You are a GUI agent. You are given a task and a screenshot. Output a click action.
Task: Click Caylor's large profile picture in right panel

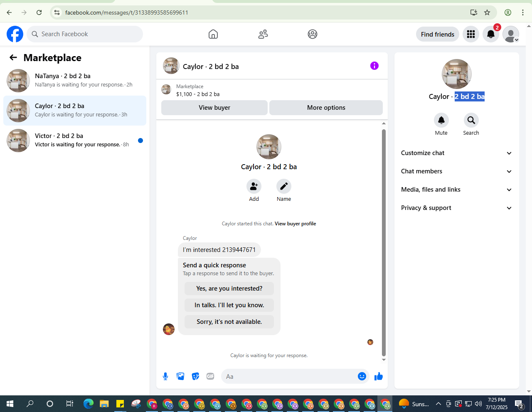[456, 74]
